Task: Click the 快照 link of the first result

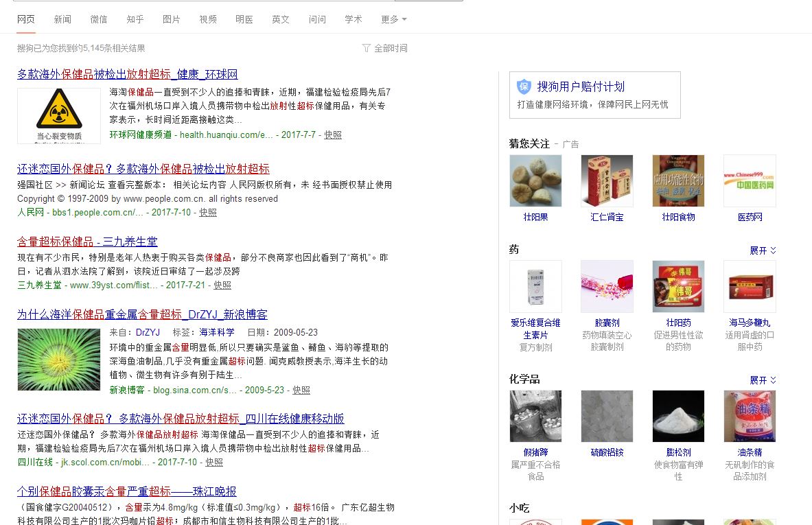Action: pyautogui.click(x=332, y=135)
